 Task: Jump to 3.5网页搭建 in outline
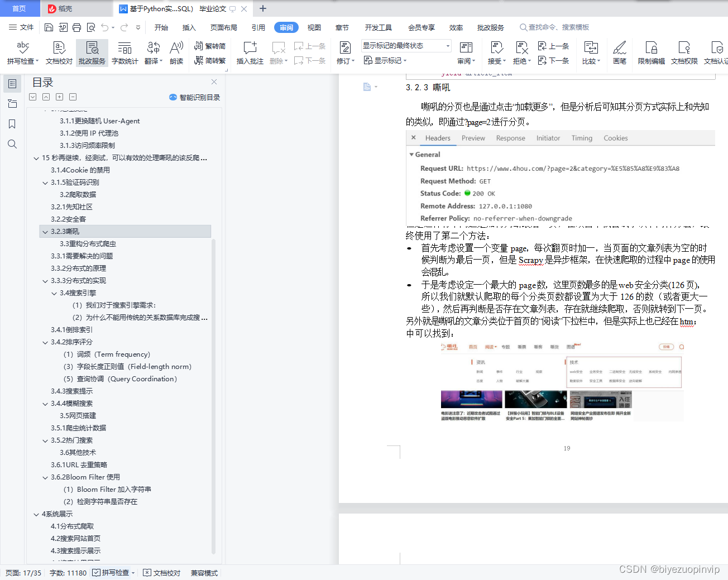[78, 416]
